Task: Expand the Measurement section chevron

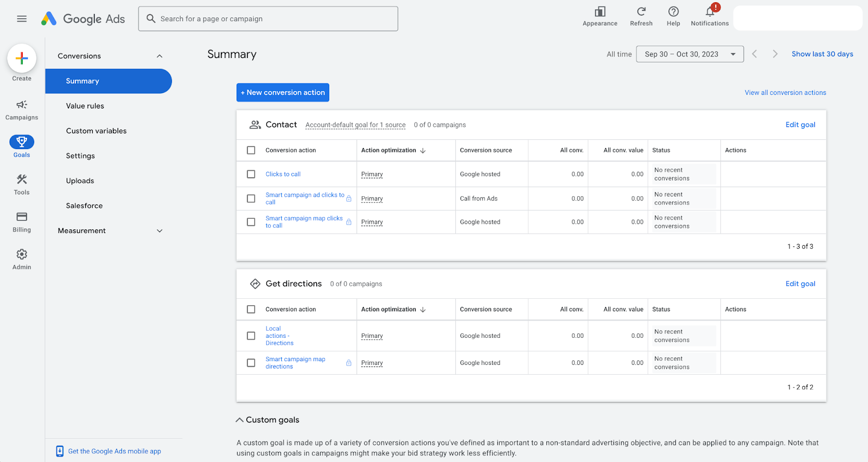Action: tap(159, 230)
